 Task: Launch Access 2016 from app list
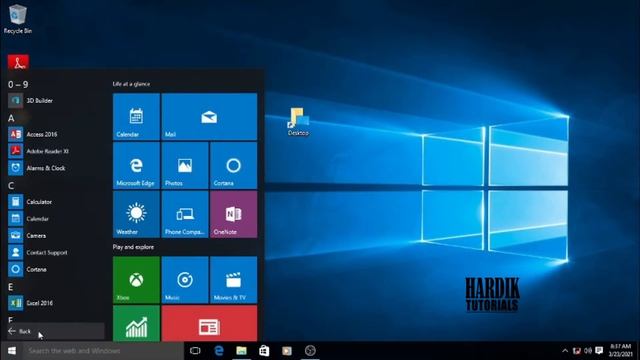point(56,134)
